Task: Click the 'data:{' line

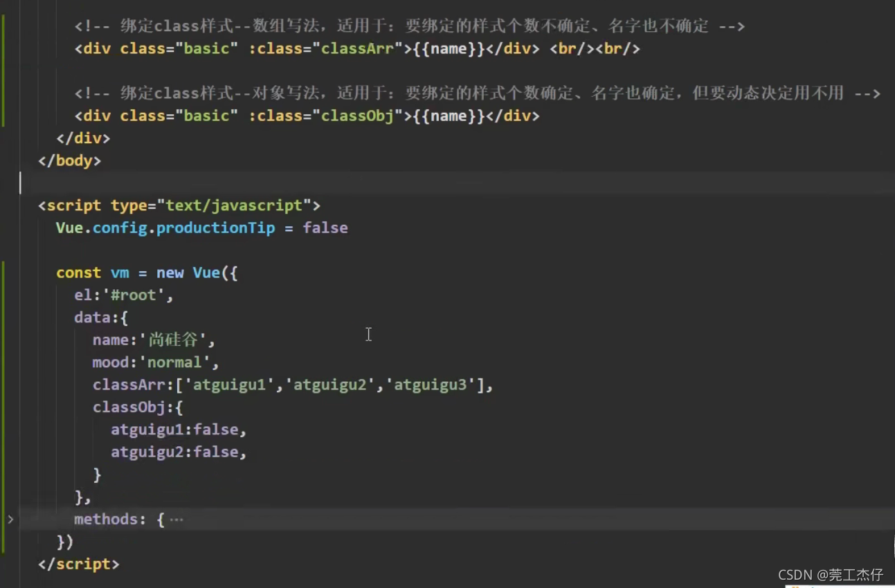Action: coord(101,318)
